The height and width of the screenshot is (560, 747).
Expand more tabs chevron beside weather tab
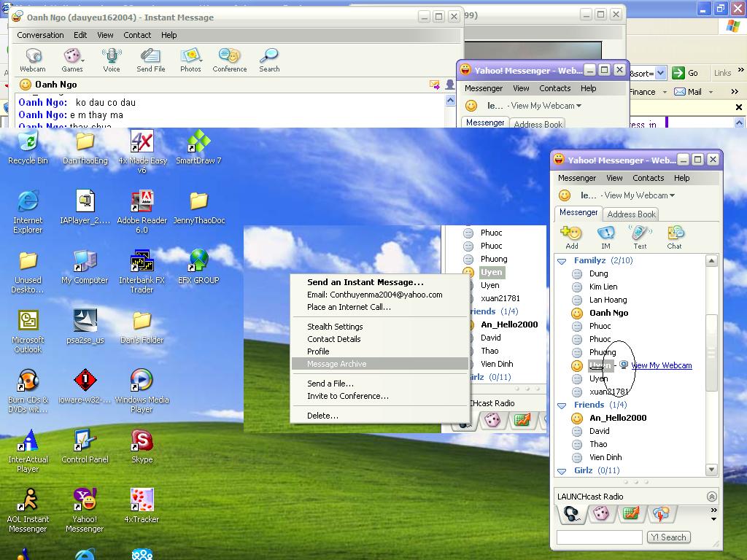713,510
